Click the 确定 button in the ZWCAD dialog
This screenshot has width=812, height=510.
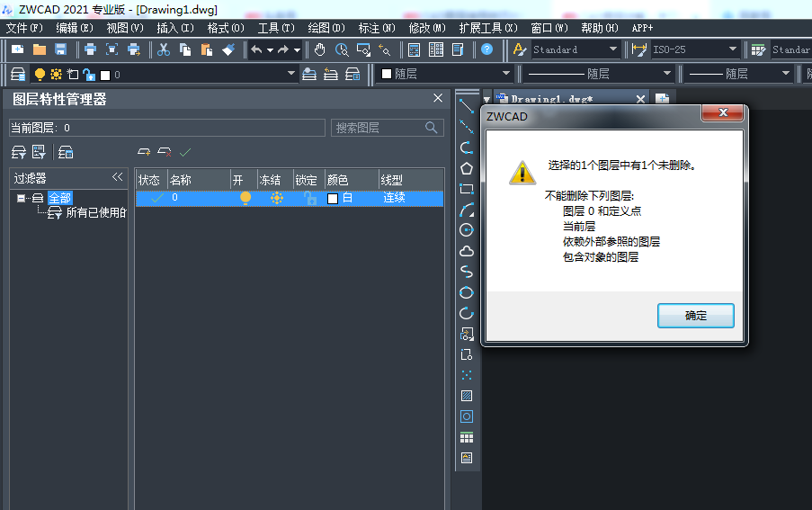[x=695, y=316]
